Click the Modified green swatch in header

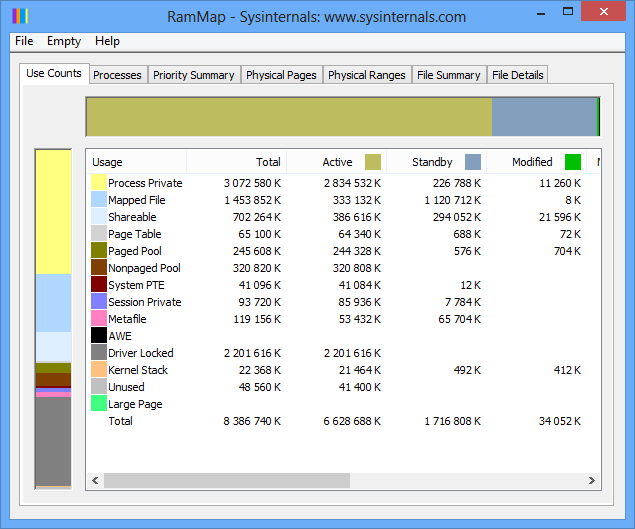pos(573,162)
